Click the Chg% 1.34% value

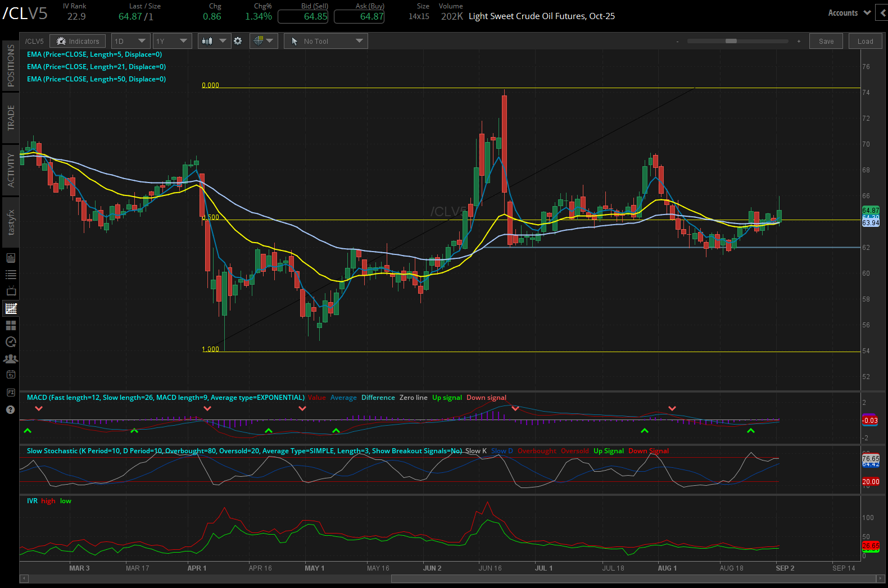(259, 16)
